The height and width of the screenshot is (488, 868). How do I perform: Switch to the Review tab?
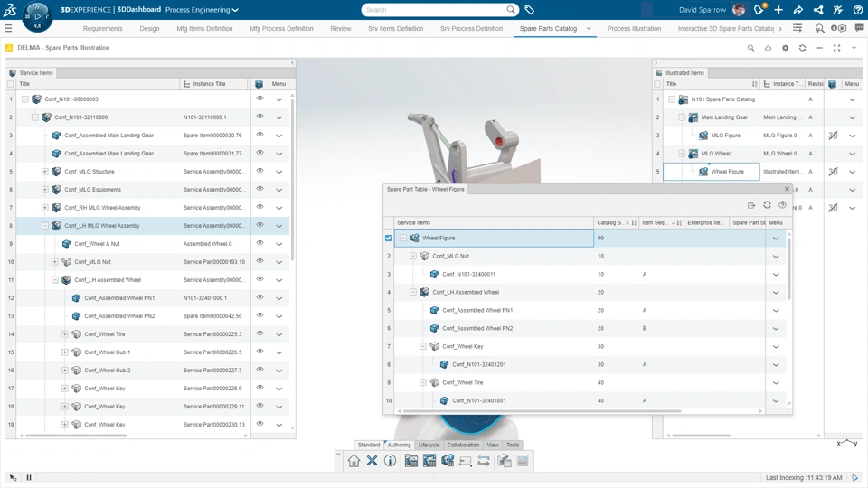tap(341, 28)
